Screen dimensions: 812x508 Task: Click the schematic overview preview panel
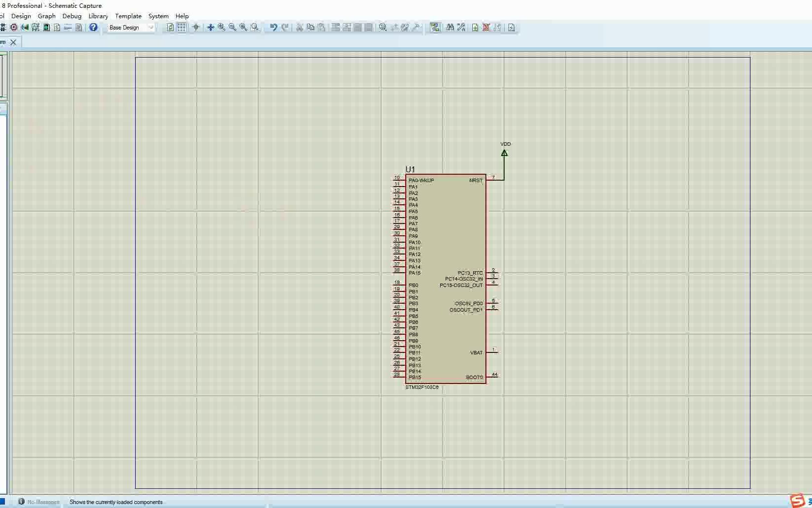click(x=4, y=74)
